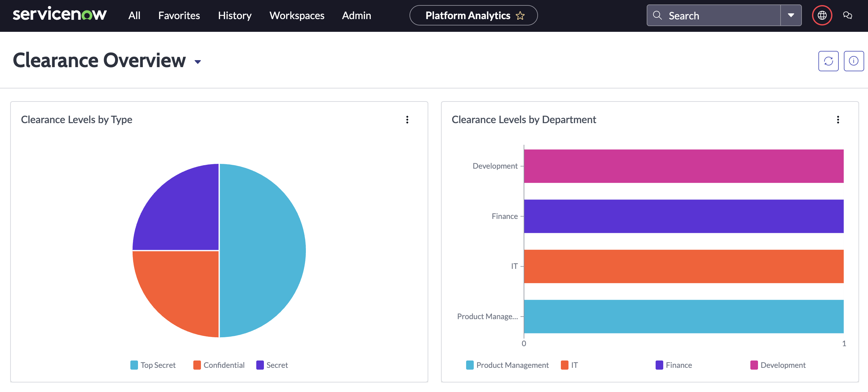Image resolution: width=868 pixels, height=392 pixels.
Task: Click the search magnifier icon
Action: (x=658, y=15)
